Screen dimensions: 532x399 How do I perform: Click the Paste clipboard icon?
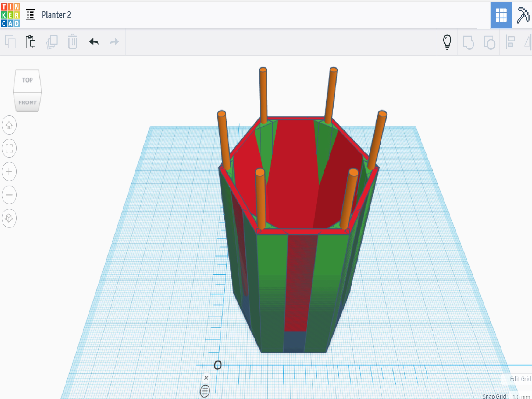[31, 42]
